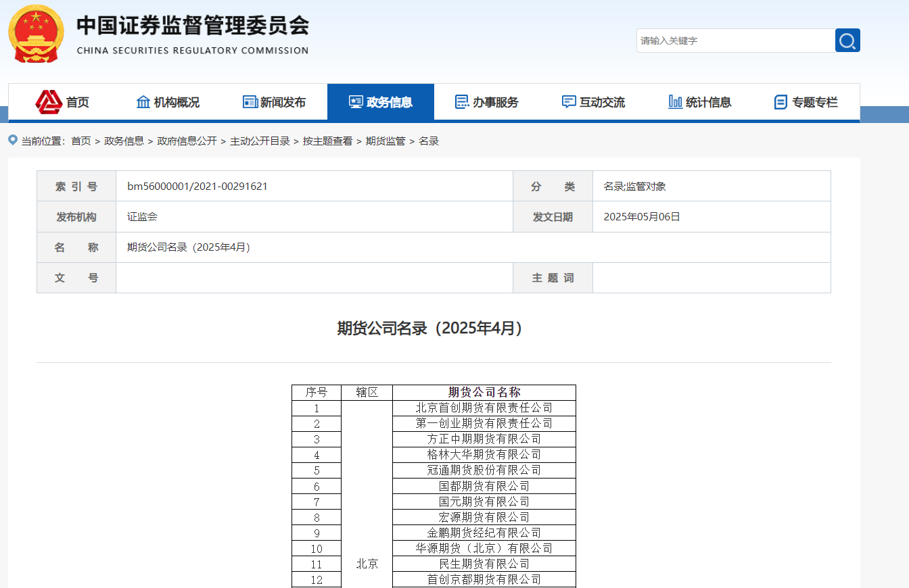Click the 主动公开目录 breadcrumb link
The width and height of the screenshot is (909, 588).
coord(260,141)
